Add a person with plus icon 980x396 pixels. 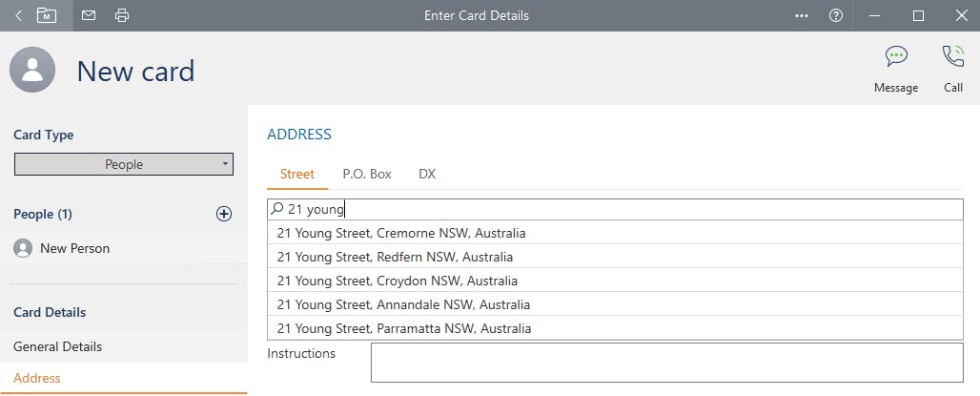[224, 214]
